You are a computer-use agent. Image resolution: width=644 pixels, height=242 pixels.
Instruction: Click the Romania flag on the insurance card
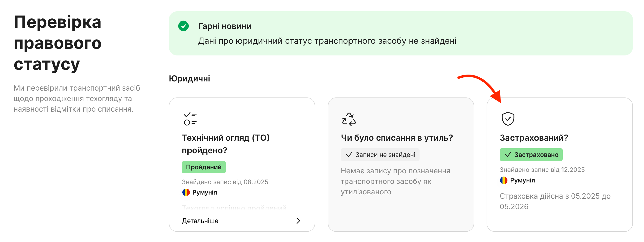[x=504, y=180]
